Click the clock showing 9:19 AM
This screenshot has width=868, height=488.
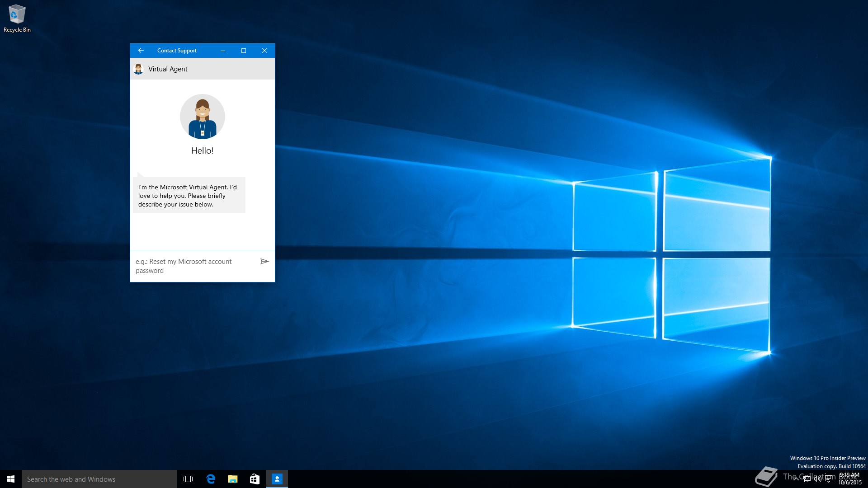click(x=850, y=479)
